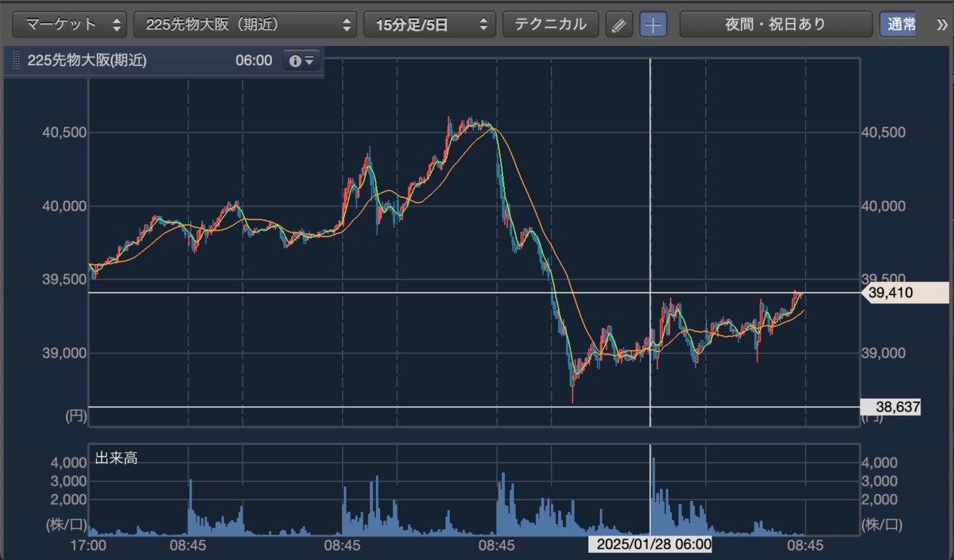Click the left-axis (円) unit label
954x560 pixels.
75,415
